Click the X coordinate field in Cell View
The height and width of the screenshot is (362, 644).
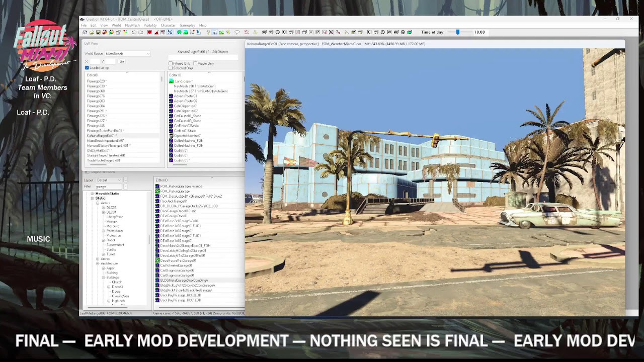tap(95, 61)
